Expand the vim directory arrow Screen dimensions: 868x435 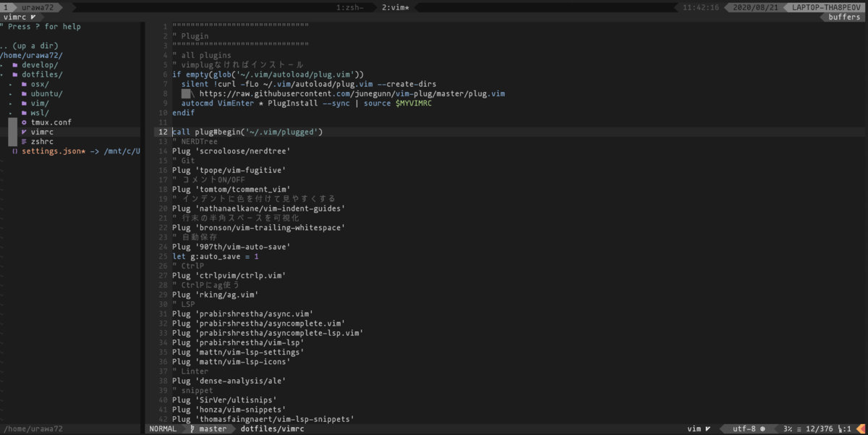coord(12,104)
